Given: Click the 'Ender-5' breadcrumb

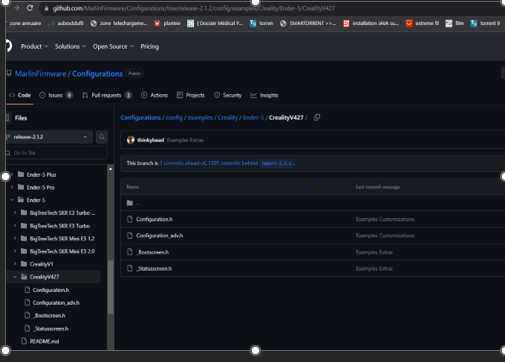Looking at the screenshot, I should click(253, 117).
